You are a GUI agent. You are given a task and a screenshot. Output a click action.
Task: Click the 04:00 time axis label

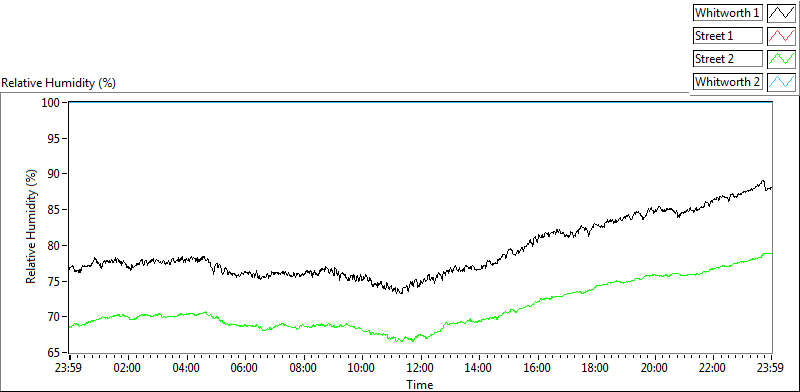point(186,368)
